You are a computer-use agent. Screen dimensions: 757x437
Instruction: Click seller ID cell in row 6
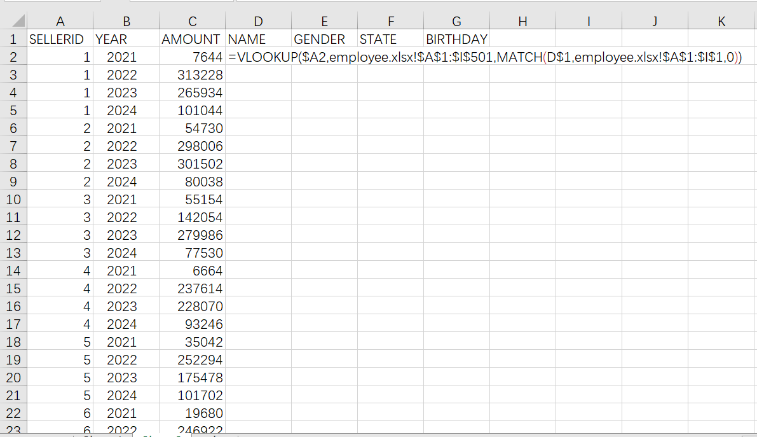tap(60, 128)
